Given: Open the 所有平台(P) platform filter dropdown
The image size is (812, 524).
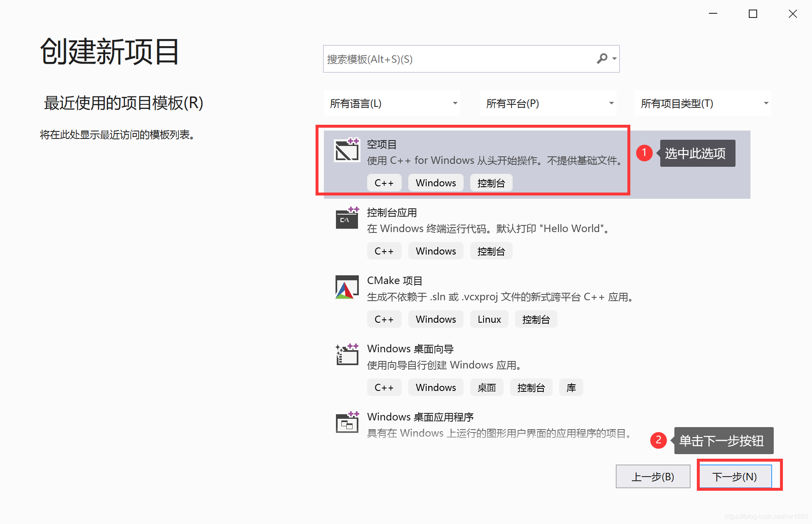Looking at the screenshot, I should [548, 103].
